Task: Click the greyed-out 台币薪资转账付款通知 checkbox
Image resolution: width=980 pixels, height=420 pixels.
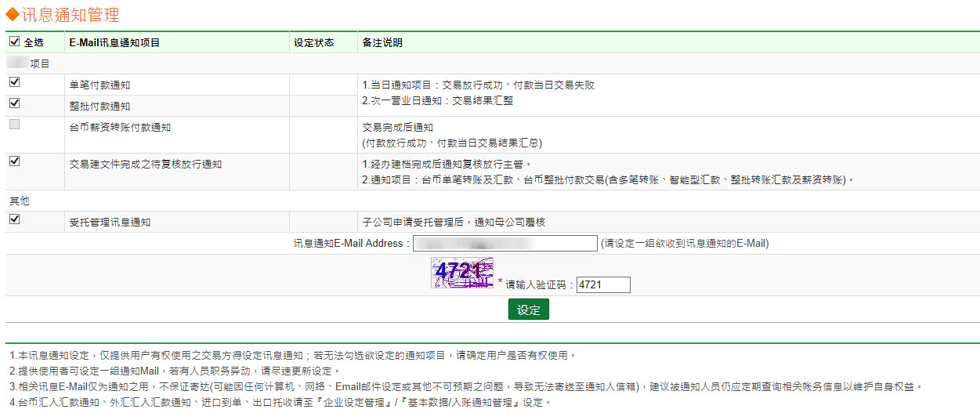Action: [x=15, y=124]
